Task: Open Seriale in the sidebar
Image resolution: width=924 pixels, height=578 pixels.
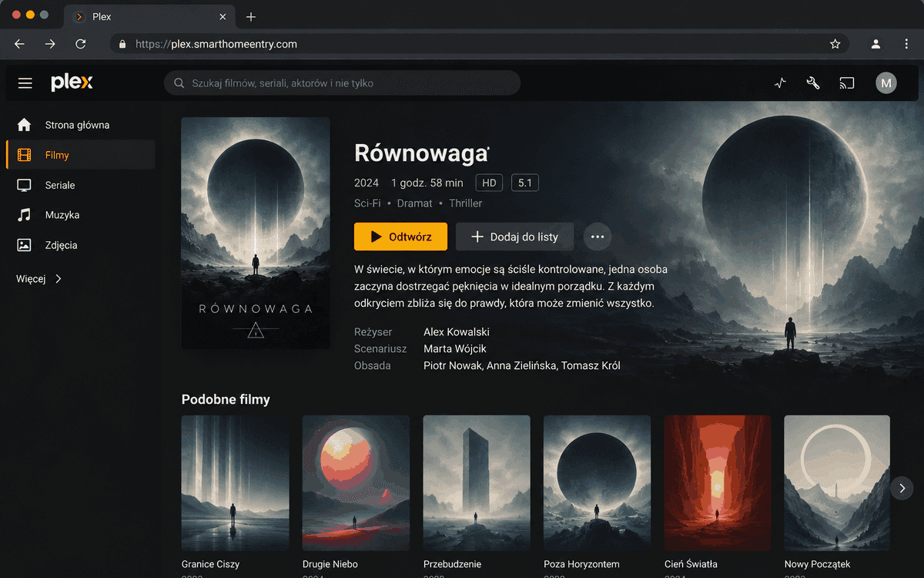Action: [x=80, y=185]
